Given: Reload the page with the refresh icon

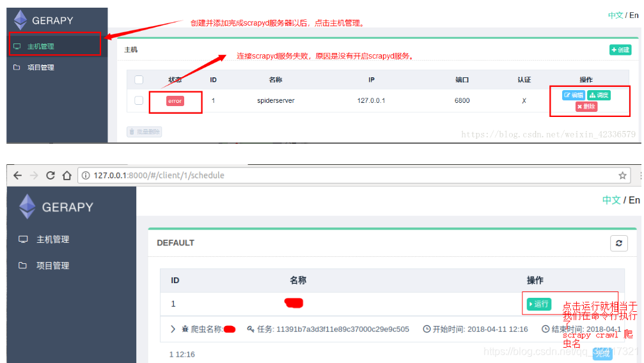Looking at the screenshot, I should [51, 175].
